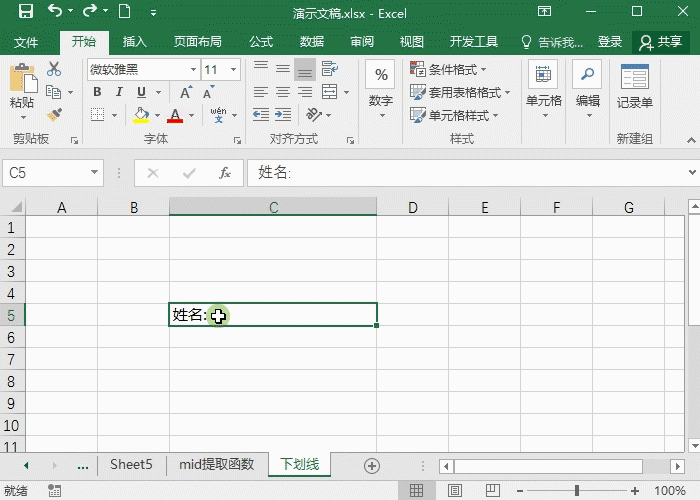The image size is (700, 500).
Task: Activate the Format Painter brush
Action: (x=54, y=115)
